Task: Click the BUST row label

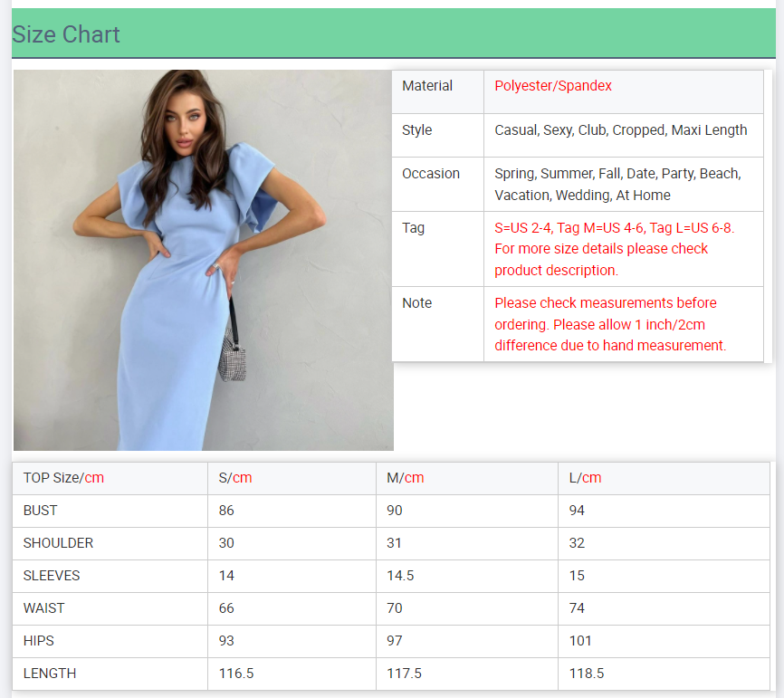Action: pyautogui.click(x=40, y=511)
